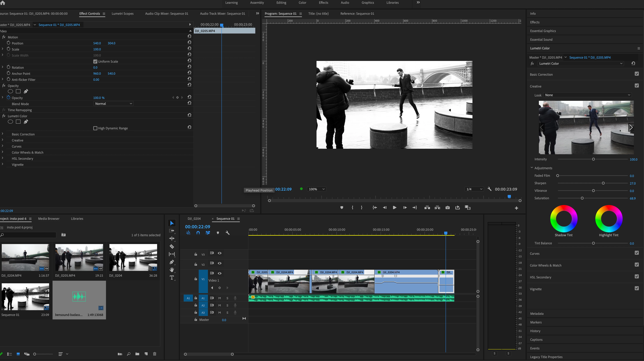Viewport: 644px width, 361px height.
Task: Switch to Color workspace tab
Action: [x=302, y=3]
